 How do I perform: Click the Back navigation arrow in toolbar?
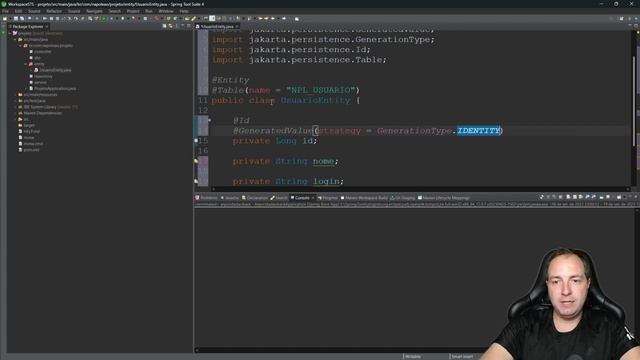[273, 18]
